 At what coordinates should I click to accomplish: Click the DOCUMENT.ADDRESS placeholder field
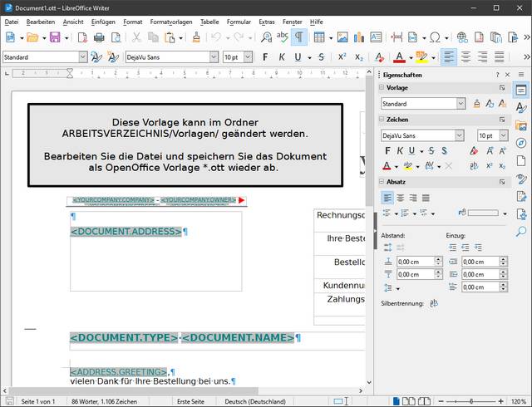[x=126, y=231]
